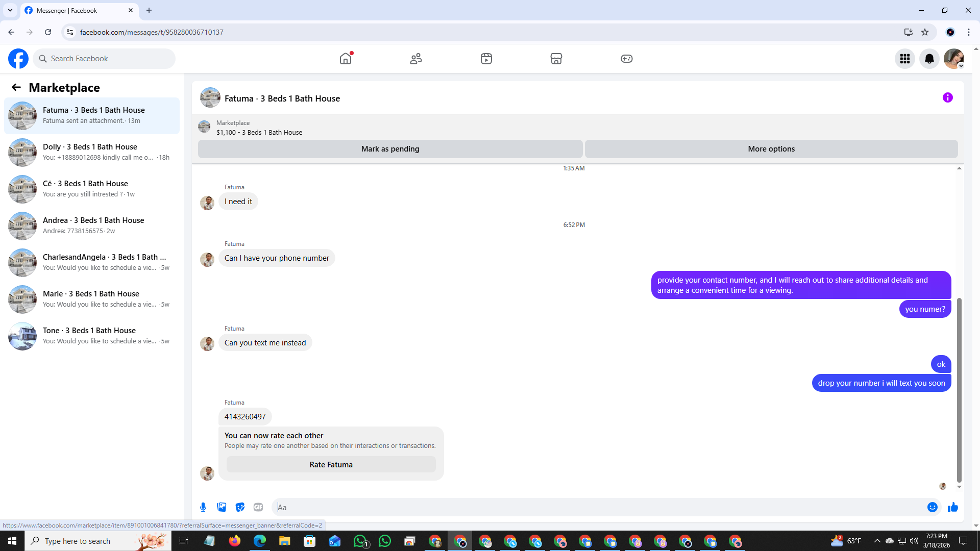The image size is (980, 551).
Task: Open conversation information purple icon
Action: 947,97
